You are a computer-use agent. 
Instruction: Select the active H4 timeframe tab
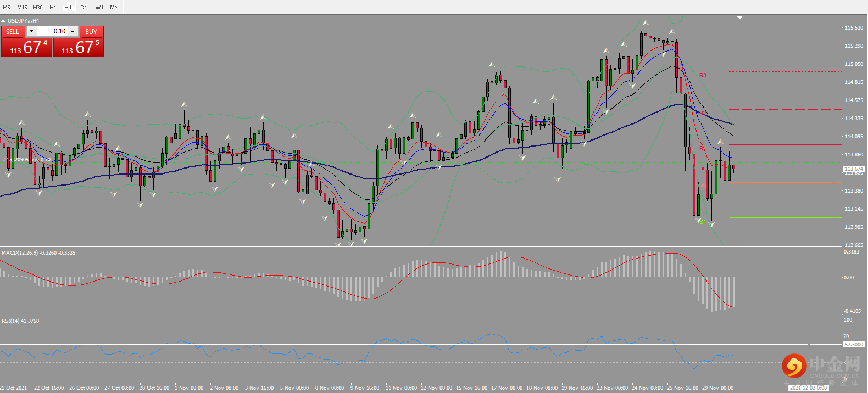tap(68, 7)
